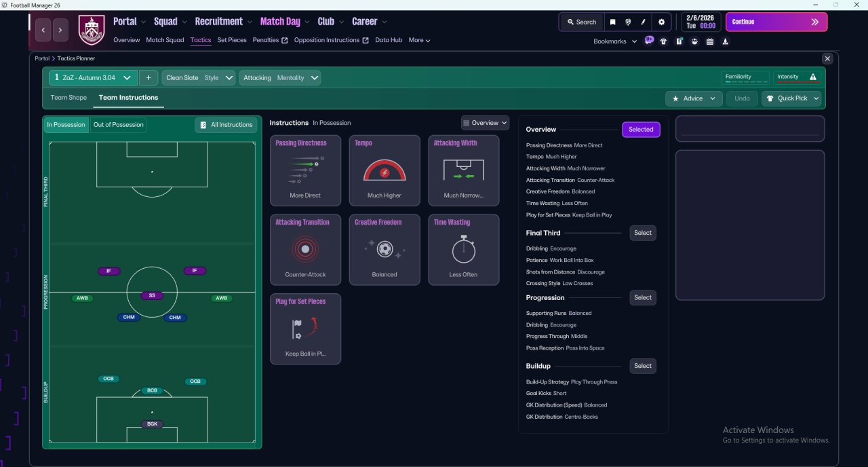Open the Play for Set Pieces card
Screen dimensions: 868x467
(x=305, y=329)
